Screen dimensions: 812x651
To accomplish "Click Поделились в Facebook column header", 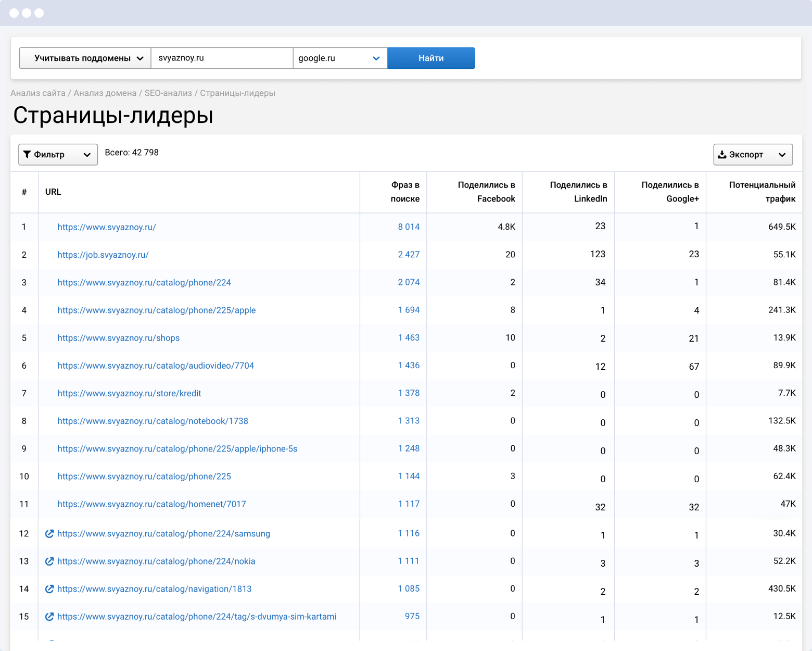I will pyautogui.click(x=486, y=192).
